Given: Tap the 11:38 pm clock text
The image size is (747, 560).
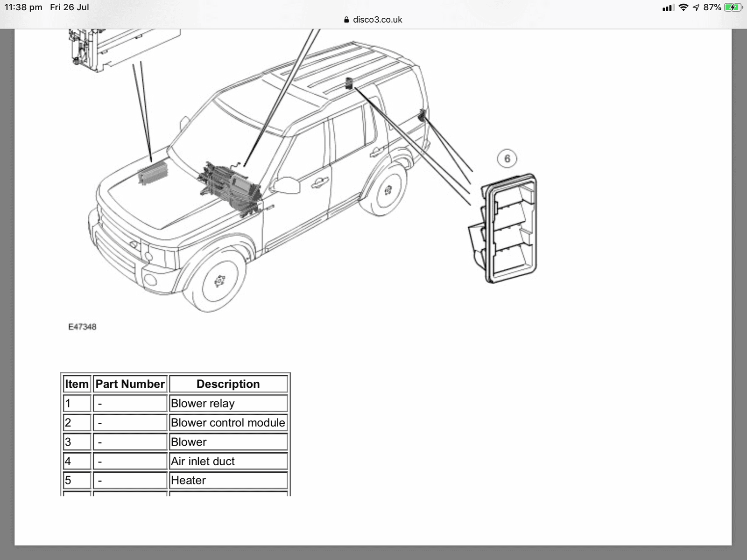Looking at the screenshot, I should coord(23,7).
